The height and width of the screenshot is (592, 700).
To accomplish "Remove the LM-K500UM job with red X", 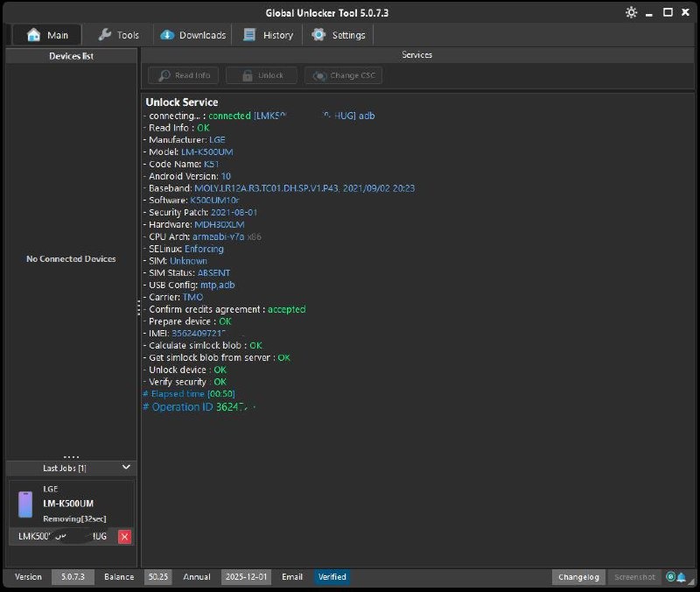I will coord(124,536).
